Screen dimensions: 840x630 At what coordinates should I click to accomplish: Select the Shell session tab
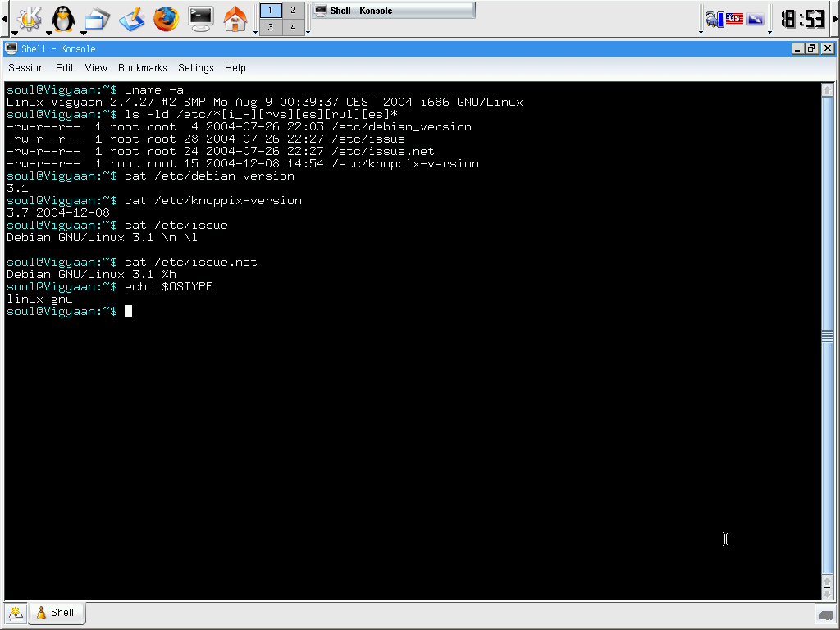tap(57, 612)
